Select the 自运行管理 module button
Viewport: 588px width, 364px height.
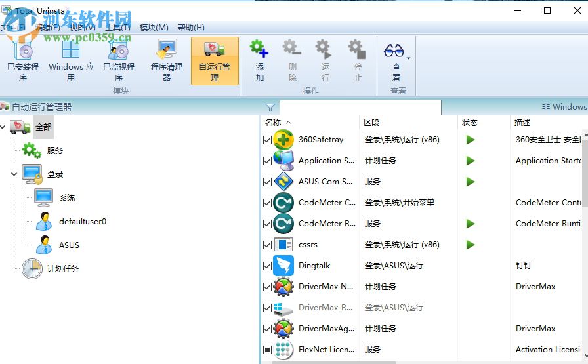pos(215,61)
